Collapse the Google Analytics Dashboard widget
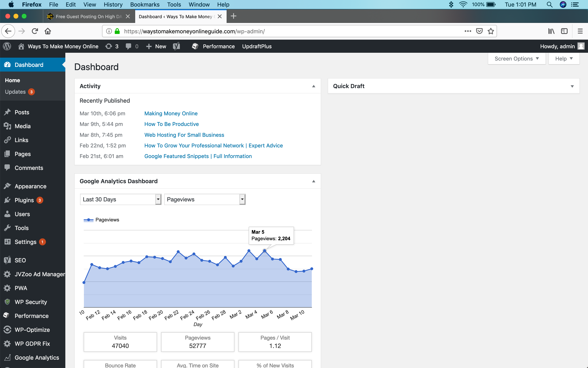Screen dimensions: 588x368 pyautogui.click(x=313, y=181)
